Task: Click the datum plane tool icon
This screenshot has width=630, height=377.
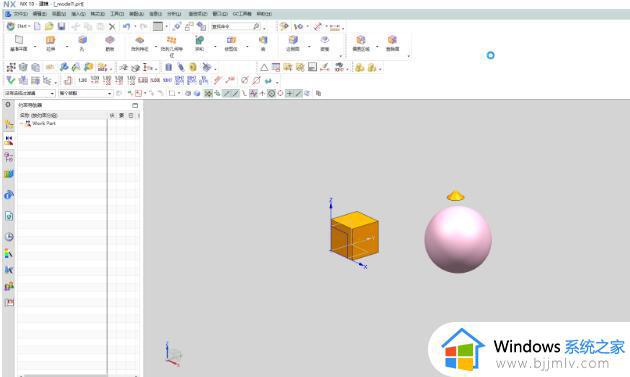Action: click(x=19, y=43)
